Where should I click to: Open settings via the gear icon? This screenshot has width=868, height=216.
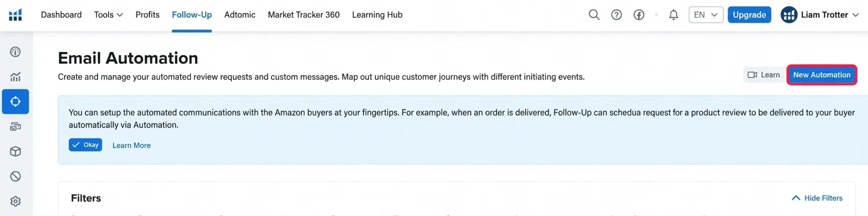pos(15,201)
